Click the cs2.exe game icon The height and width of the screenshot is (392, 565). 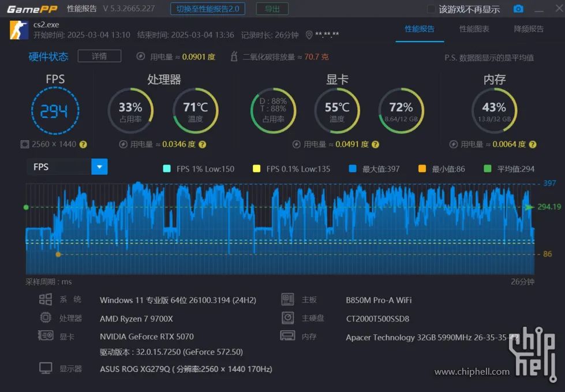click(x=18, y=30)
